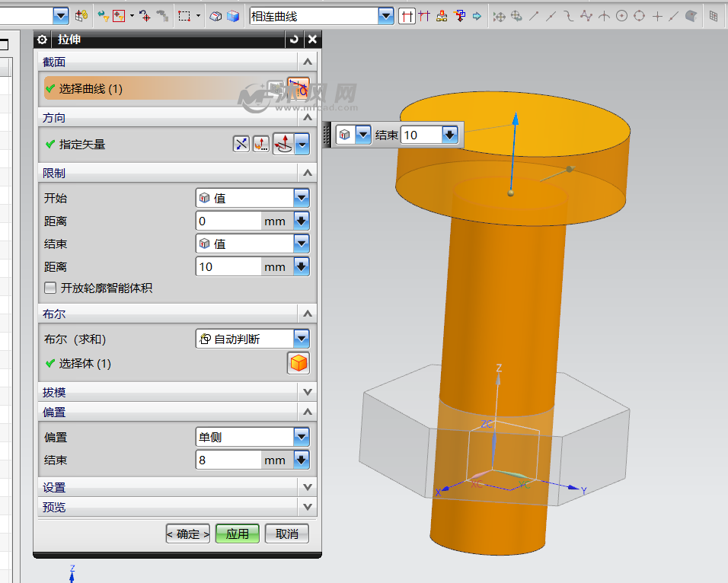
Task: Click the blue solid cube toolbar icon
Action: click(232, 16)
